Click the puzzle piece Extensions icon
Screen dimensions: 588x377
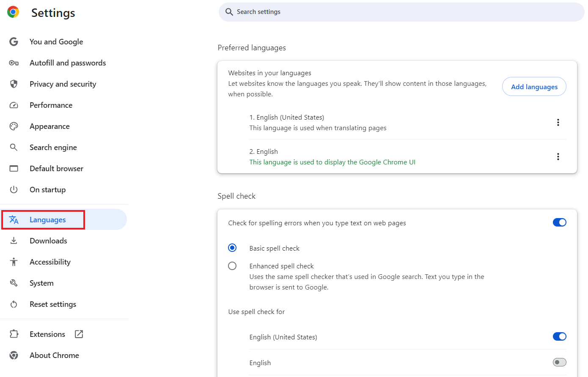pos(14,334)
